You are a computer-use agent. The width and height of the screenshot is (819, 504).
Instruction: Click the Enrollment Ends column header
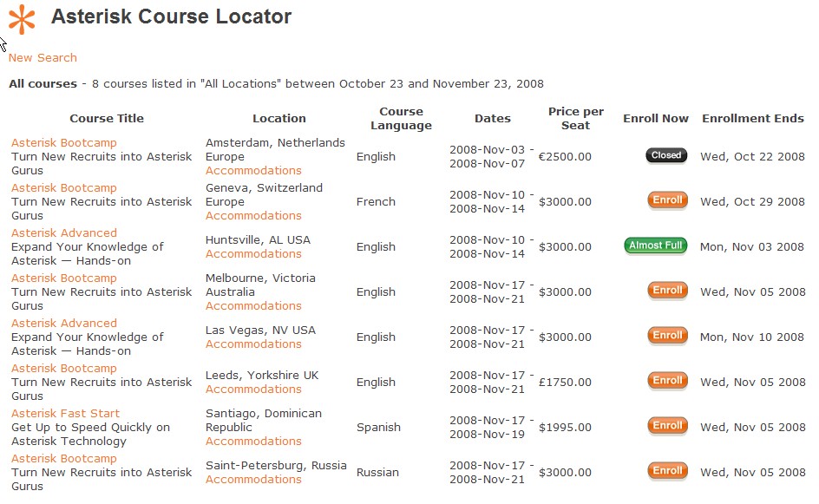[752, 118]
